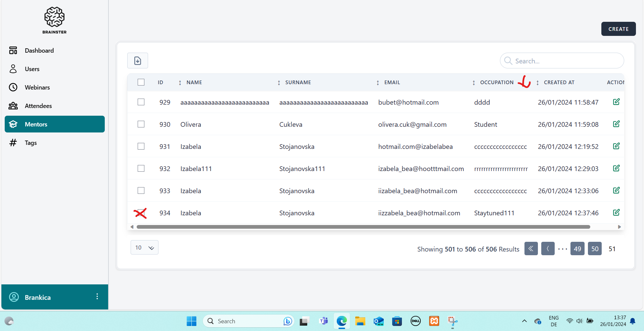The width and height of the screenshot is (644, 331).
Task: Click edit icon for mentor 929
Action: tap(616, 102)
